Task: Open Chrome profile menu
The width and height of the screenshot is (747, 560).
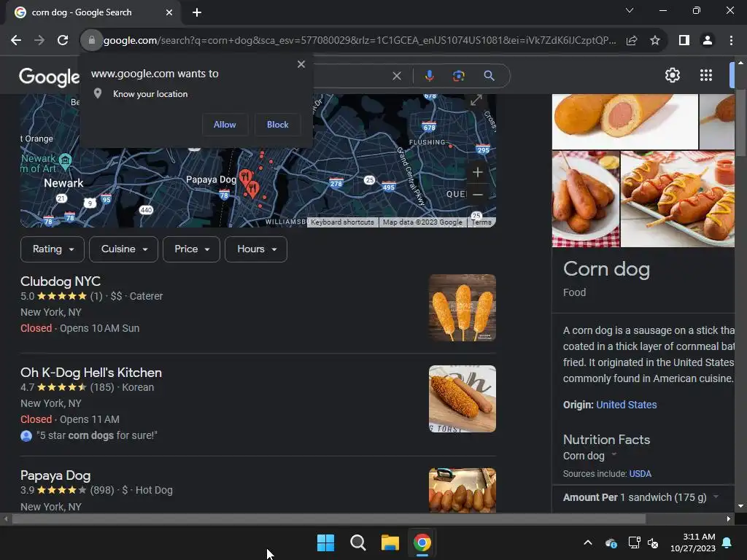Action: [708, 41]
